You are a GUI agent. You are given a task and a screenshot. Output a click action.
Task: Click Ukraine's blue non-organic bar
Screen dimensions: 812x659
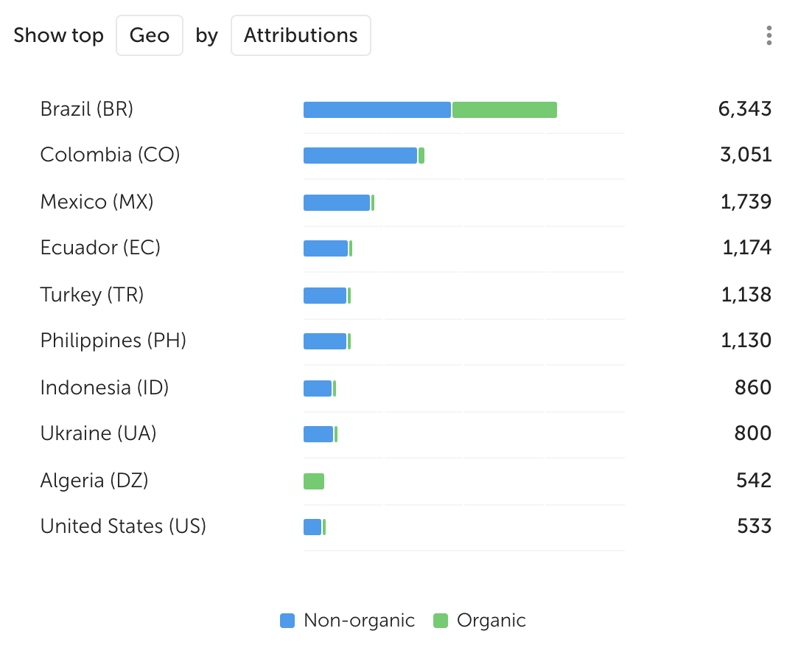pyautogui.click(x=318, y=434)
